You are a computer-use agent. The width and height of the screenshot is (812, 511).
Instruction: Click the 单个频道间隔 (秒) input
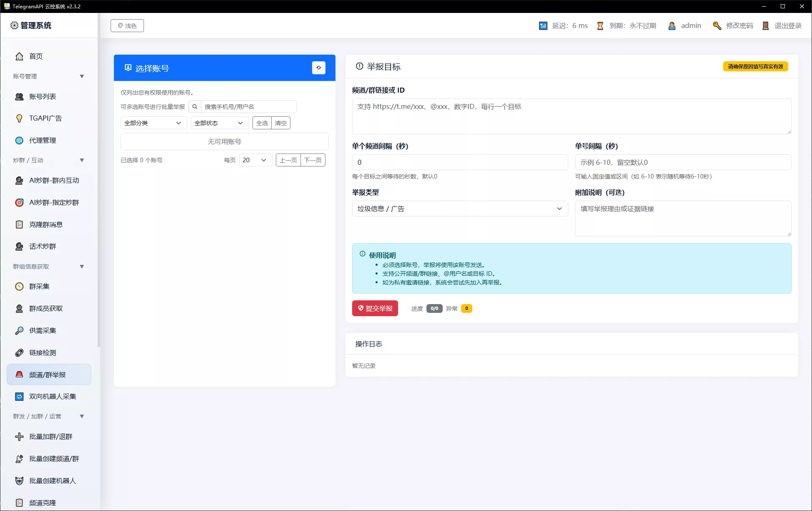point(460,162)
